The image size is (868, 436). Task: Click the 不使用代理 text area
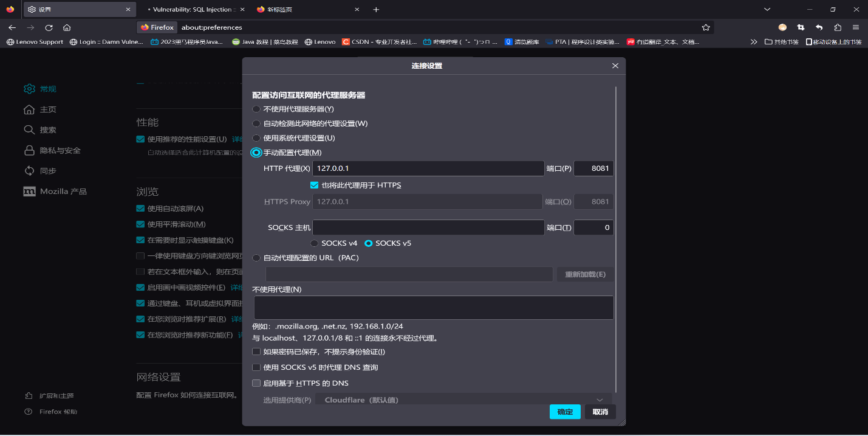tap(434, 308)
